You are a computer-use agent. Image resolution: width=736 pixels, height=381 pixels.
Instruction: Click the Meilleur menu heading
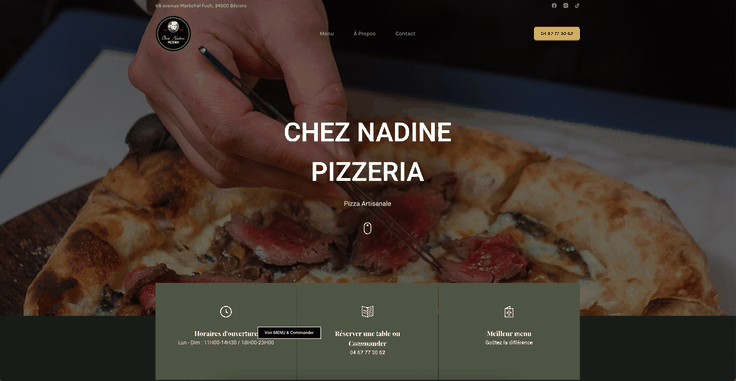point(509,334)
